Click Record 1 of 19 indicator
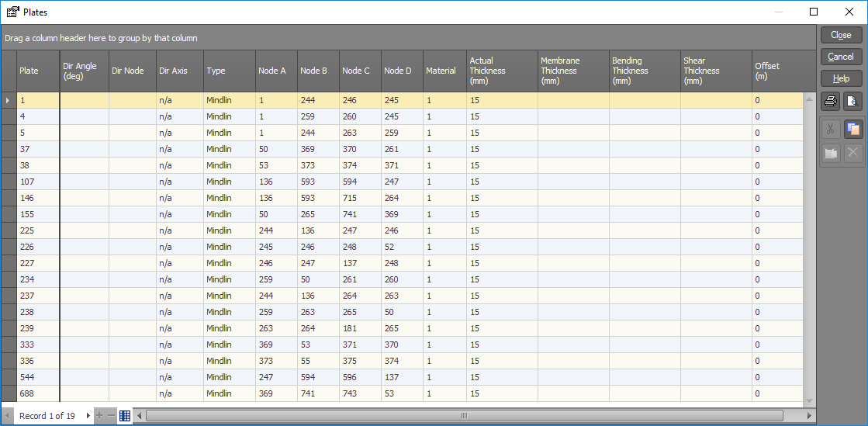The width and height of the screenshot is (868, 426). (x=47, y=415)
